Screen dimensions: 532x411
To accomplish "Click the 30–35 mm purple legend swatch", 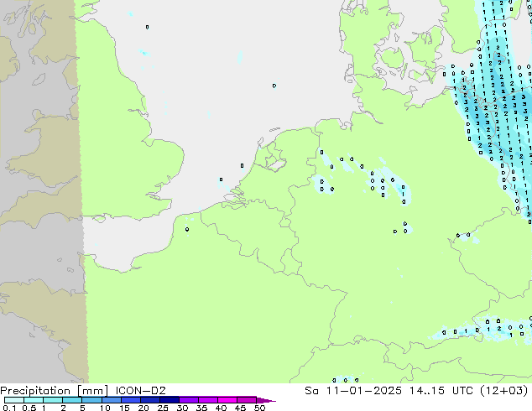I will coord(189,400).
